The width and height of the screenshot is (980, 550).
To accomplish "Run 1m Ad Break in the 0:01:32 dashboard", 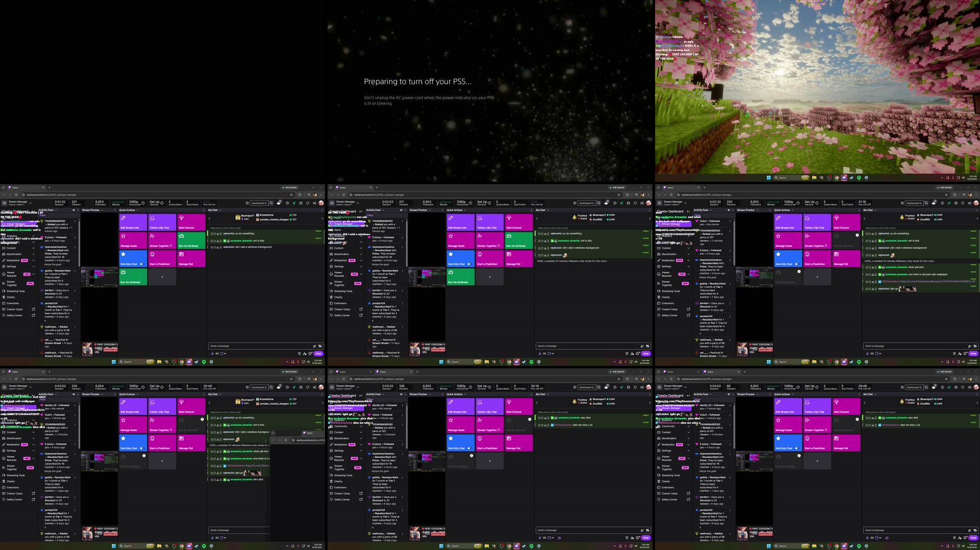I will (x=191, y=240).
